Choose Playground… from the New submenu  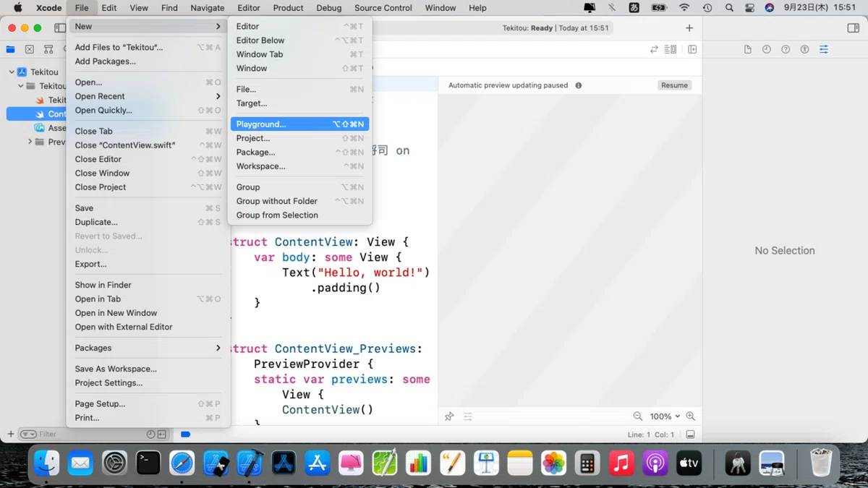click(x=299, y=124)
